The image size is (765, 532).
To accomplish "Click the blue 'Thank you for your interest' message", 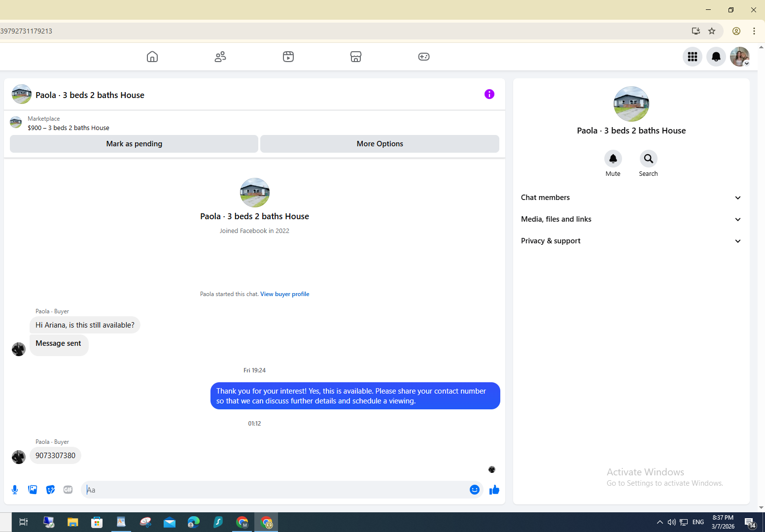I will (355, 396).
